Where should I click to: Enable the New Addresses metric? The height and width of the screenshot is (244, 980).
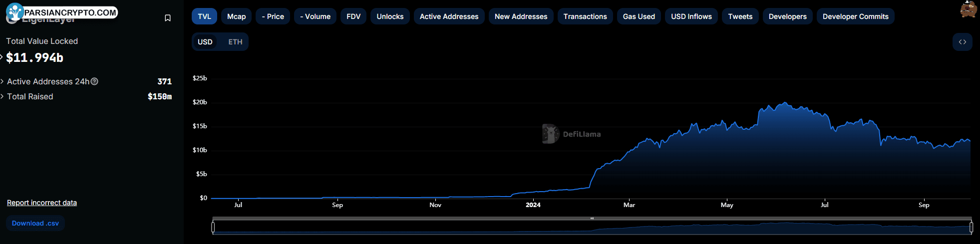click(521, 16)
